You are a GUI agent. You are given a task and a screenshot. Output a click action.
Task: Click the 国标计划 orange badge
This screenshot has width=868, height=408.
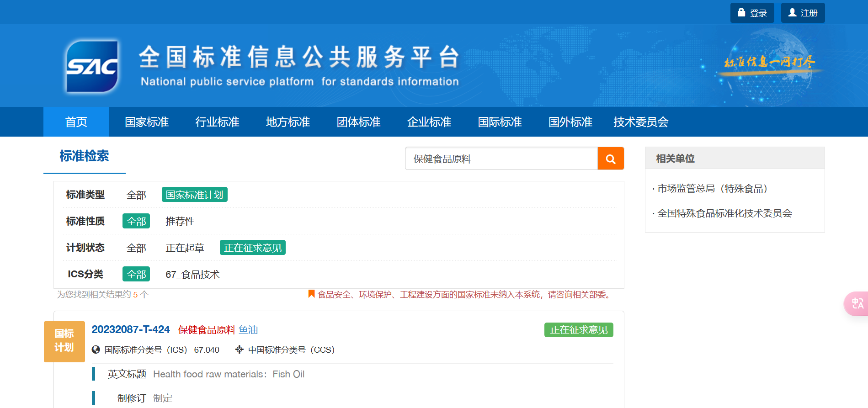pos(64,341)
